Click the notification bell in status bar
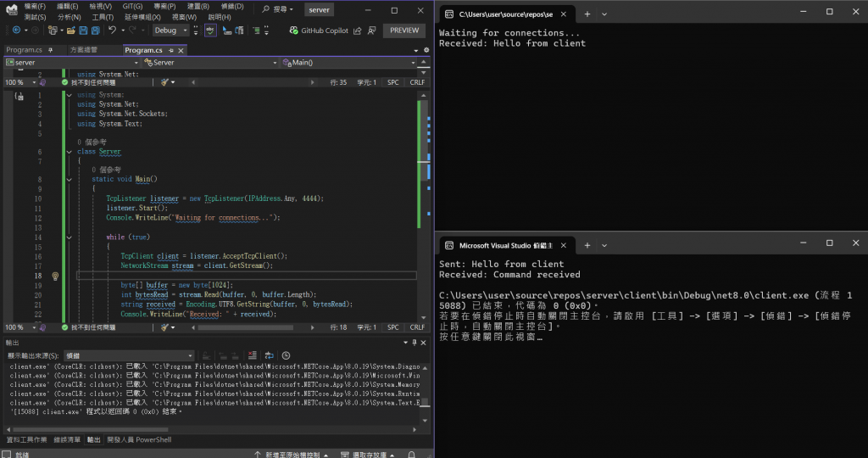The image size is (868, 458). [x=411, y=454]
